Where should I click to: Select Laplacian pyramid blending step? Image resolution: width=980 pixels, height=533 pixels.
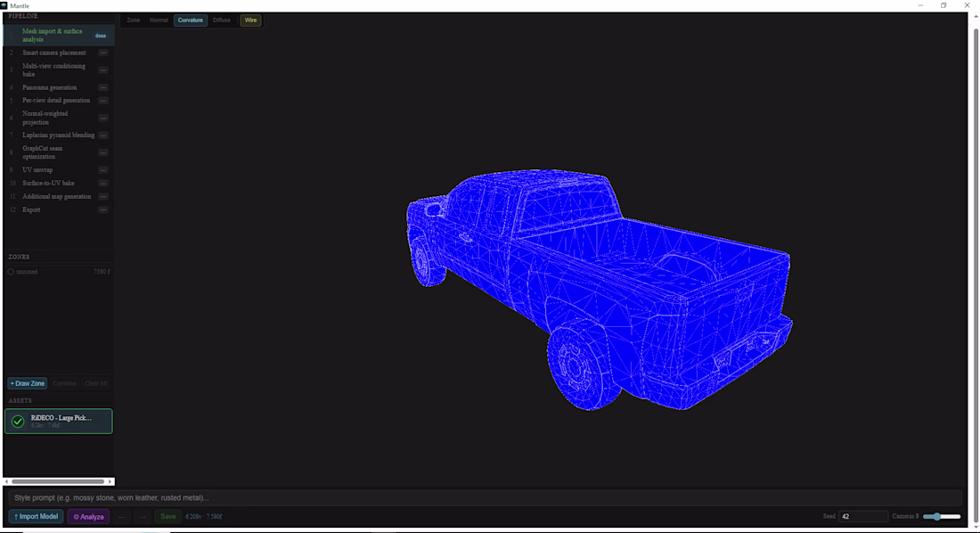[59, 135]
